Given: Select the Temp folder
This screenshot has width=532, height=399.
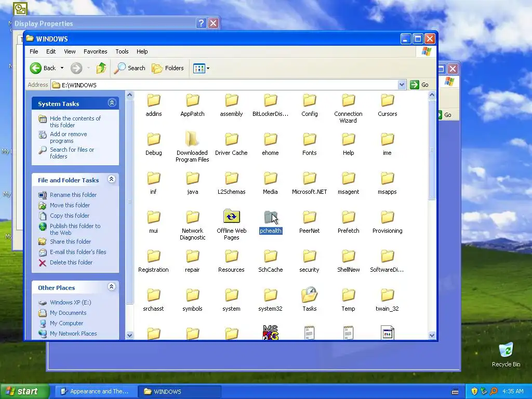Looking at the screenshot, I should point(349,300).
